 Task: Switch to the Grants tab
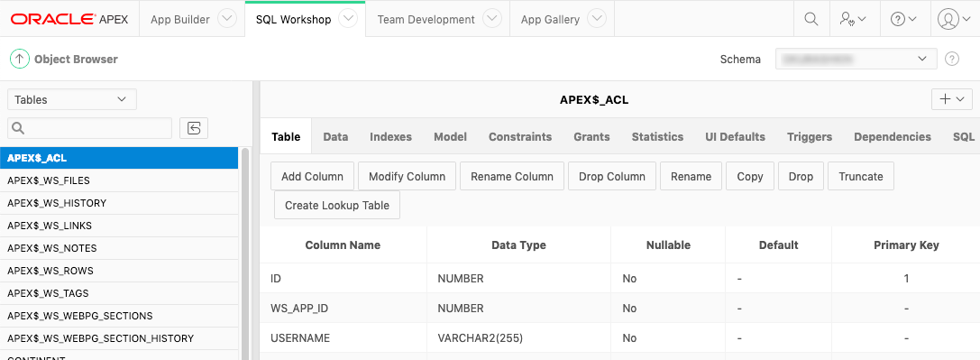(x=591, y=136)
